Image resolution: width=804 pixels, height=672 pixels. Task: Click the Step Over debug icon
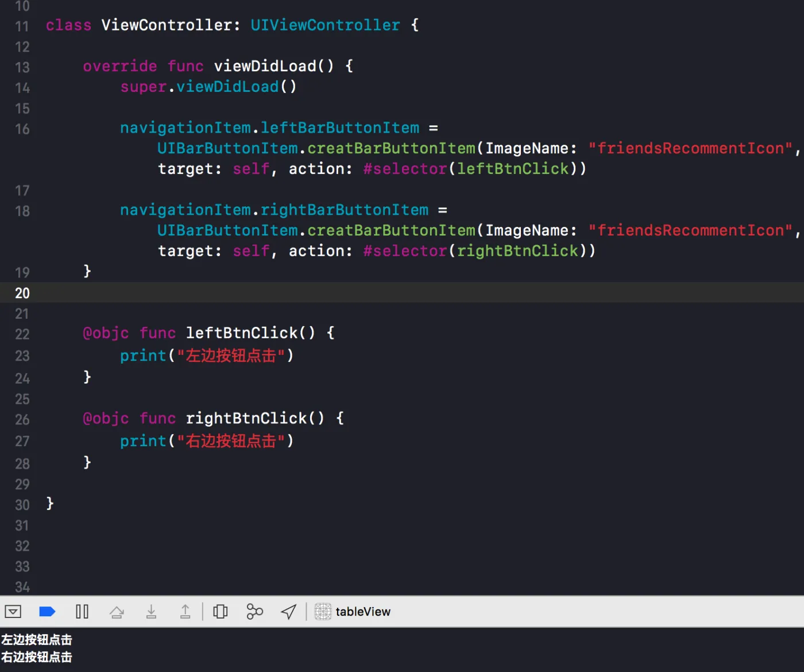click(117, 612)
